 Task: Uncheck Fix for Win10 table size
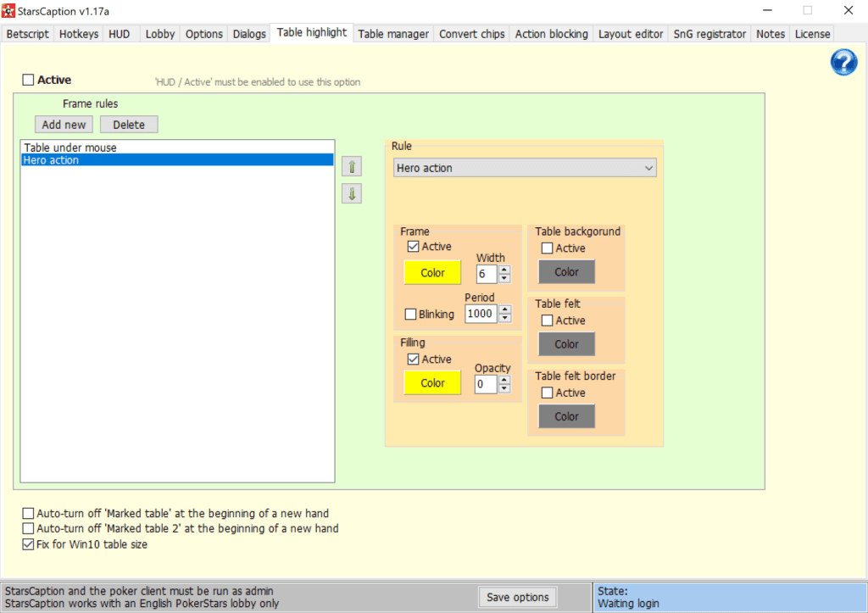coord(28,544)
